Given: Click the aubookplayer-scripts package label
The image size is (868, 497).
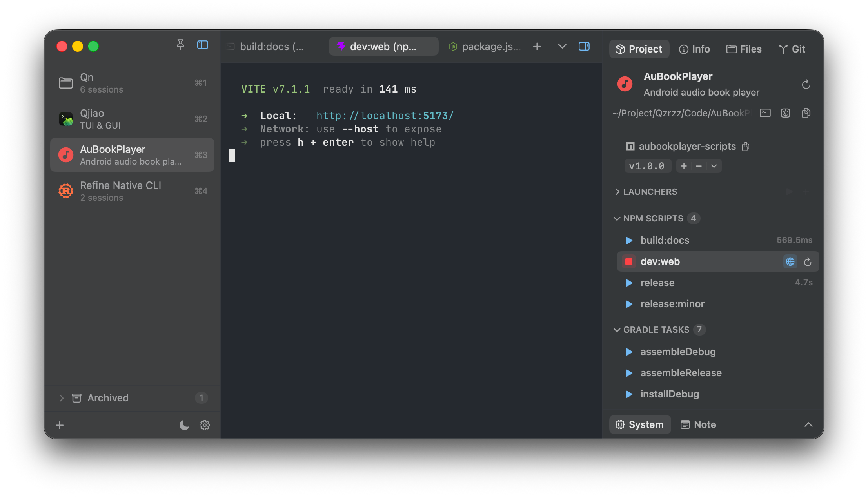Looking at the screenshot, I should point(687,147).
